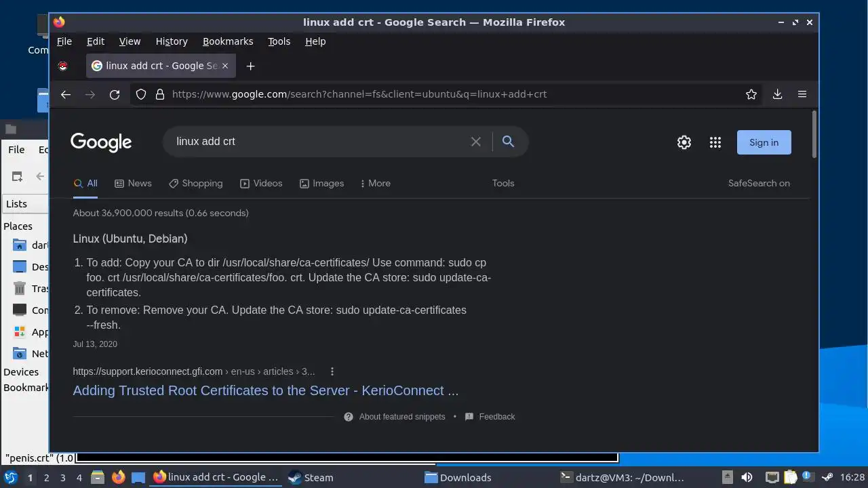Expand the More search filters dropdown
Screen dimensions: 868x488
click(x=376, y=184)
